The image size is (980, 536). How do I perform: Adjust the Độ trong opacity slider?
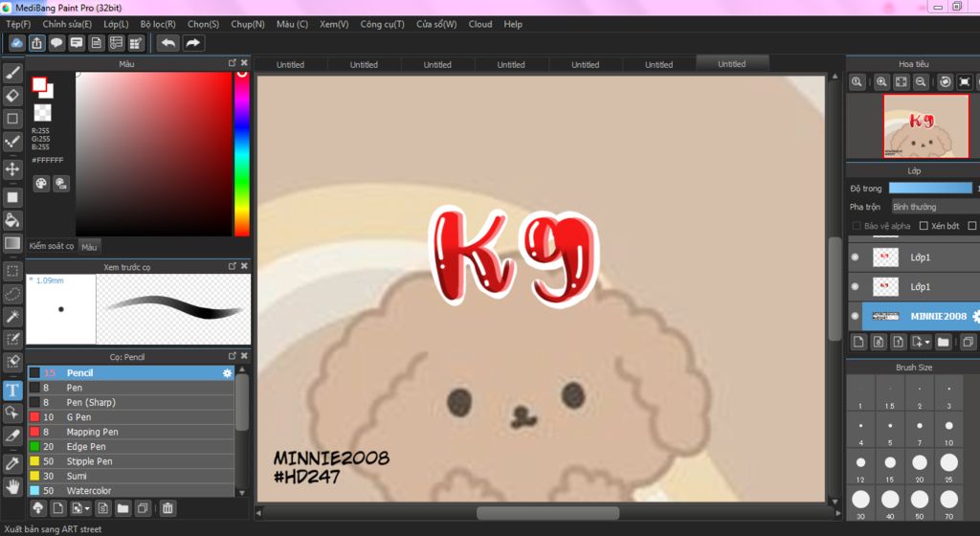[x=930, y=188]
